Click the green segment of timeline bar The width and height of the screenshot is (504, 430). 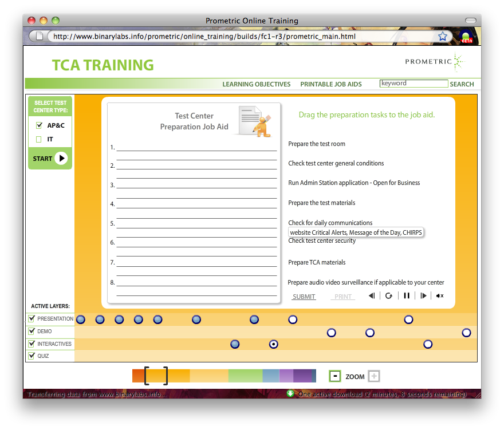tap(245, 376)
